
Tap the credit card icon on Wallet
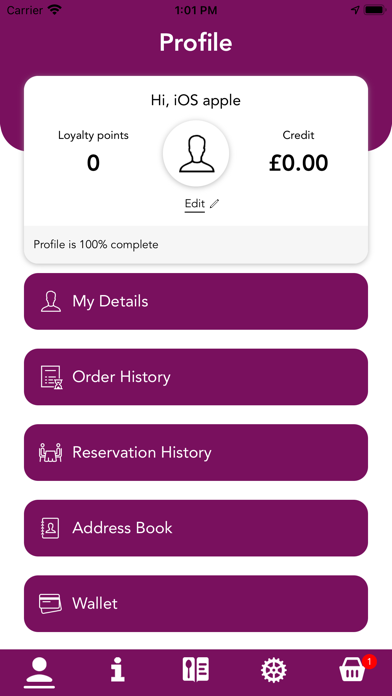[50, 604]
